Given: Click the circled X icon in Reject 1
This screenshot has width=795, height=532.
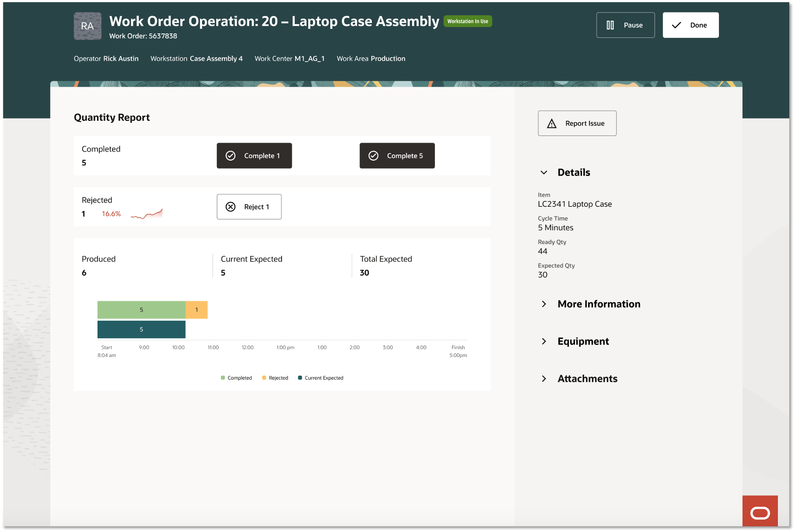Looking at the screenshot, I should (x=231, y=207).
